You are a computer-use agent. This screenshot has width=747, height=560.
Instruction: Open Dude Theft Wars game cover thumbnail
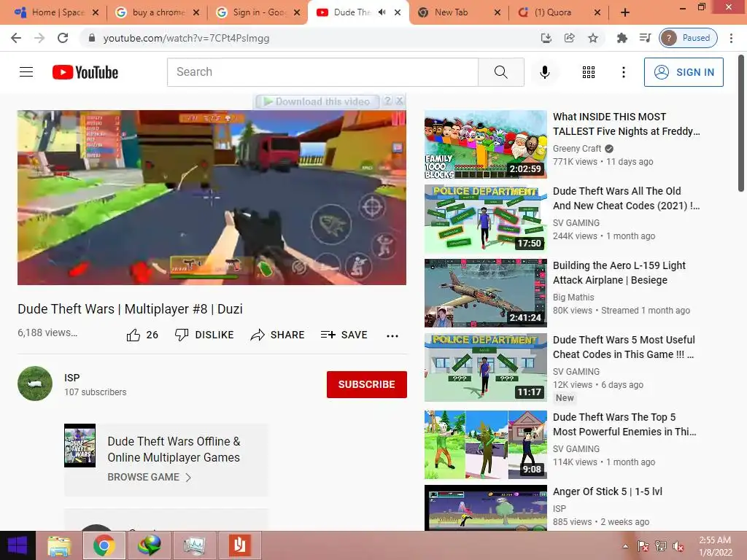[x=80, y=446]
